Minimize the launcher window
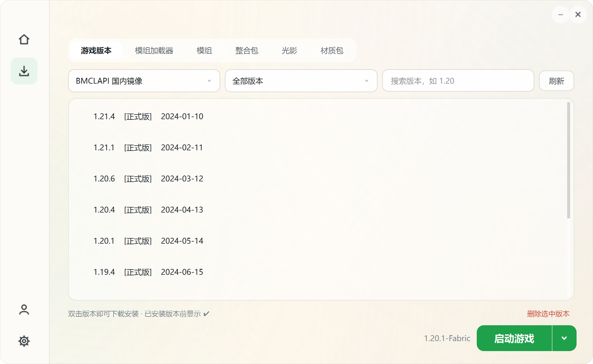 (x=561, y=14)
